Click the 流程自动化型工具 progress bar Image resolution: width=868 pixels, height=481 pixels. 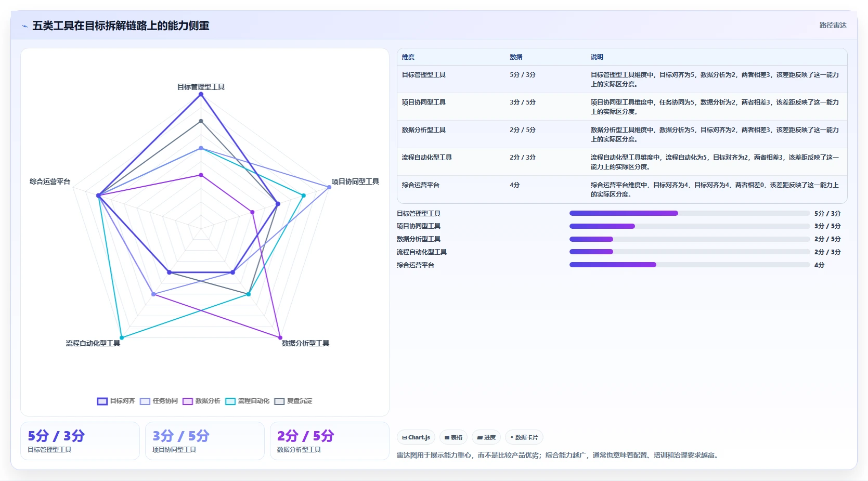point(690,252)
